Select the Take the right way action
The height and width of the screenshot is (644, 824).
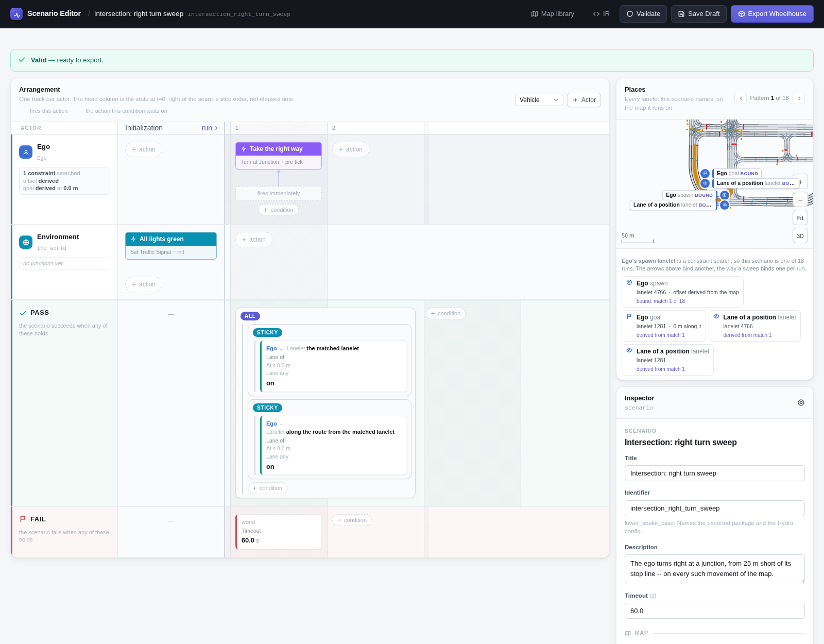[x=279, y=156]
